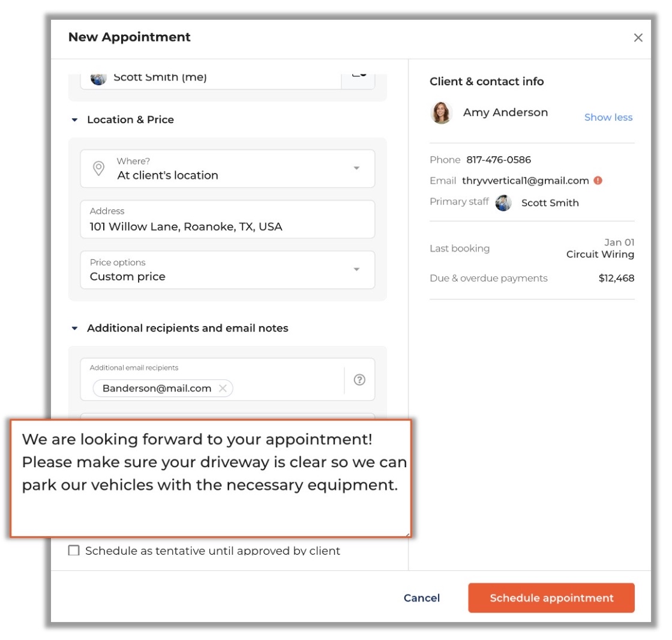This screenshot has width=672, height=640.
Task: Click Scott Smith (me) staff avatar
Action: pyautogui.click(x=98, y=79)
